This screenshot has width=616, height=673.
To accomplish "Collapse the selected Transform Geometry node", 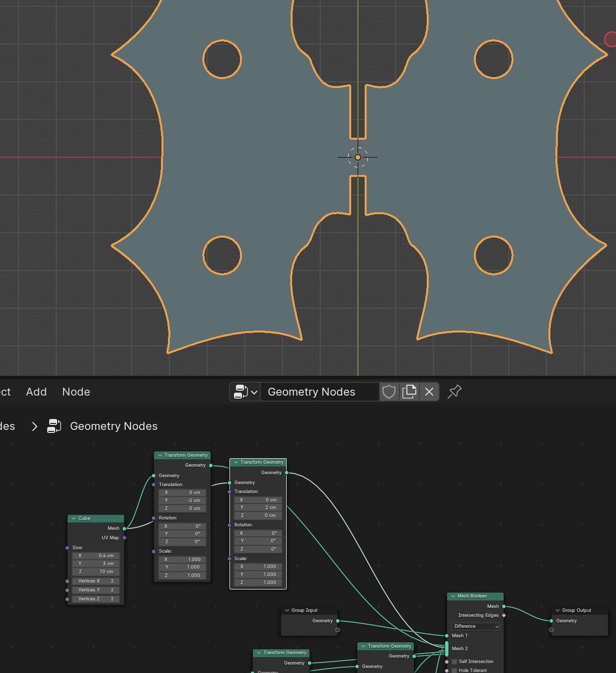I will pyautogui.click(x=236, y=462).
